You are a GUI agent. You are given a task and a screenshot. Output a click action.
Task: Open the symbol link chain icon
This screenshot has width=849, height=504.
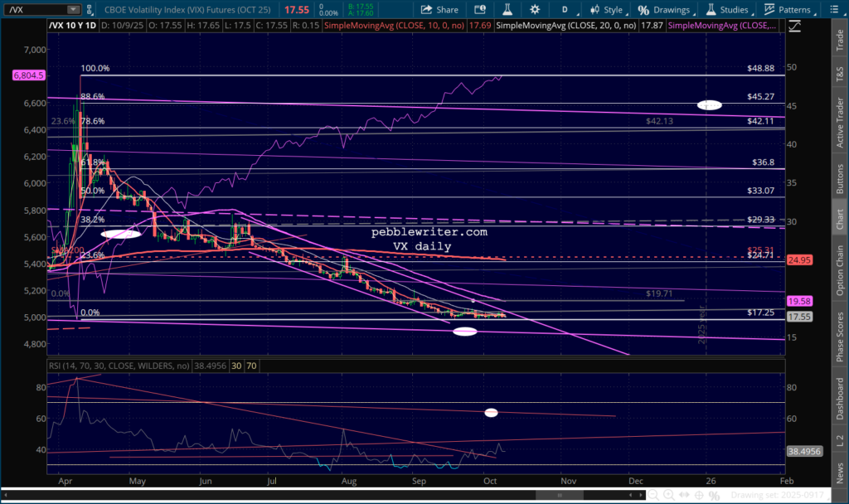coord(90,10)
